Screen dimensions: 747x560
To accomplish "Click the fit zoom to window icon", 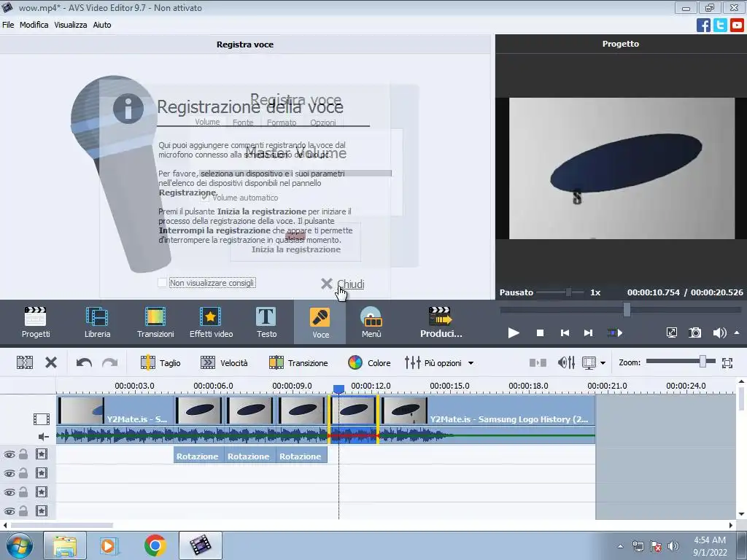I will [727, 363].
